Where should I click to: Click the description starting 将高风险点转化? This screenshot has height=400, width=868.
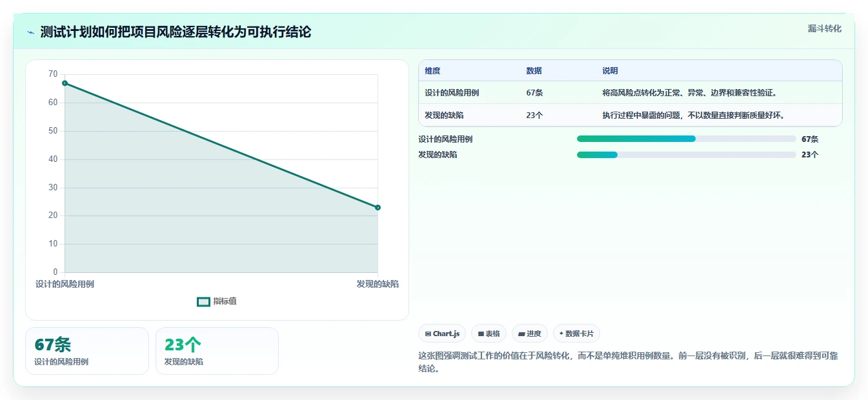tap(690, 93)
